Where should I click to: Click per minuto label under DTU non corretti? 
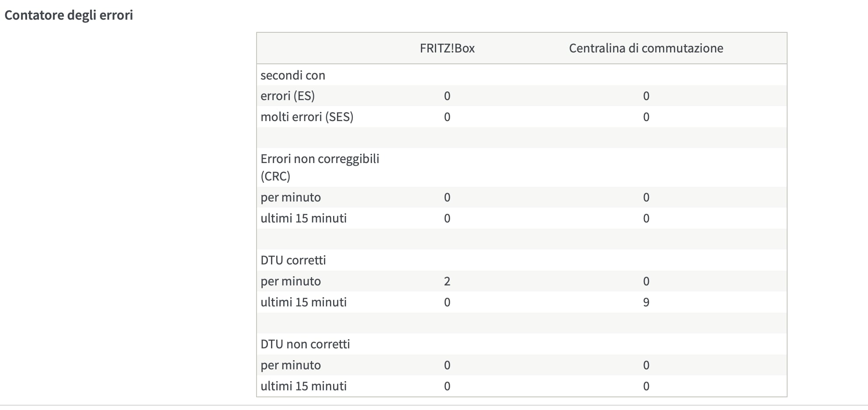click(x=291, y=365)
